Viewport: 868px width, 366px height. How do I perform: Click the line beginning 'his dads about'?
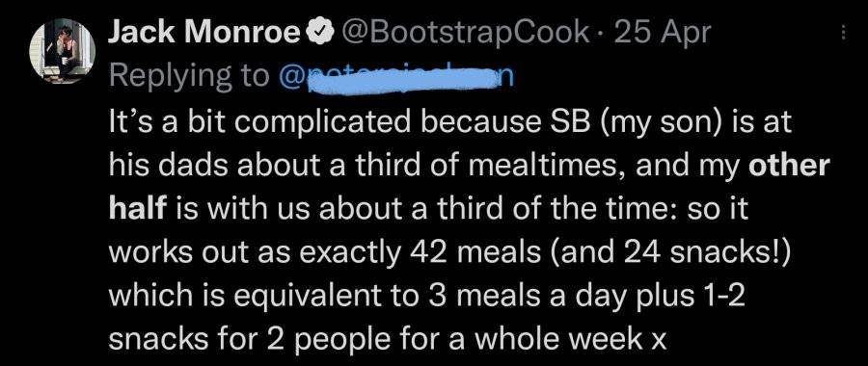tap(469, 167)
